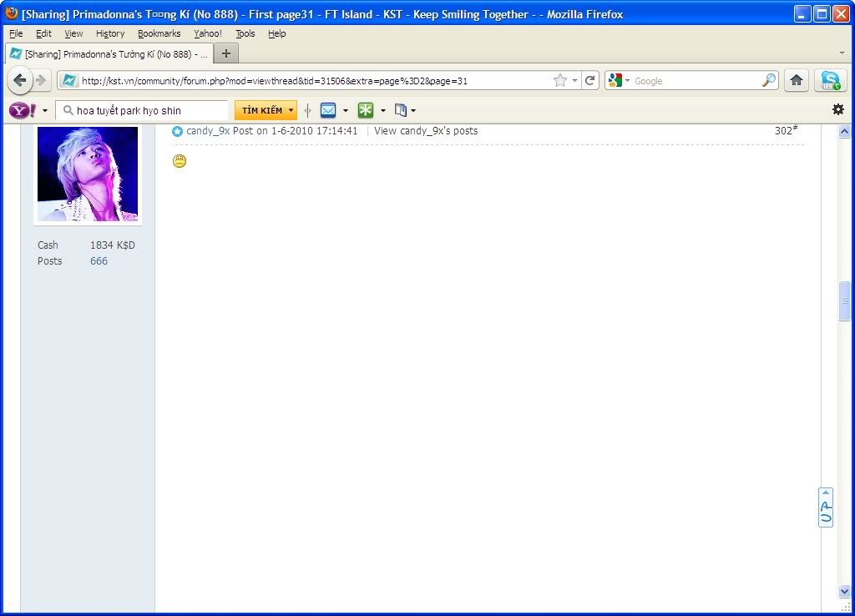Image resolution: width=855 pixels, height=616 pixels.
Task: Open the View menu
Action: pyautogui.click(x=73, y=33)
